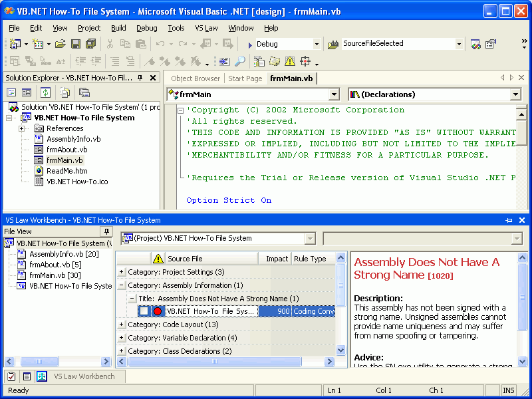Click the crosshair target toolbar icon
532x399 pixels.
coord(305,61)
